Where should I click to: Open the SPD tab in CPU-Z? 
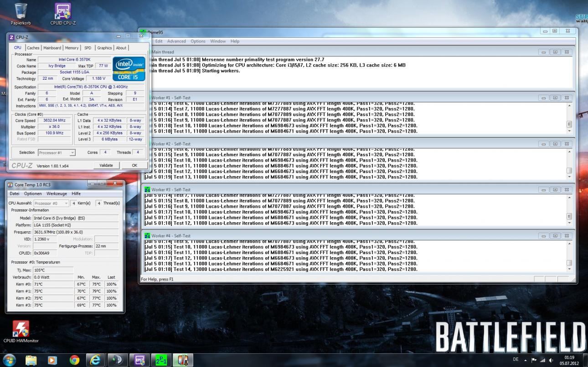click(88, 48)
